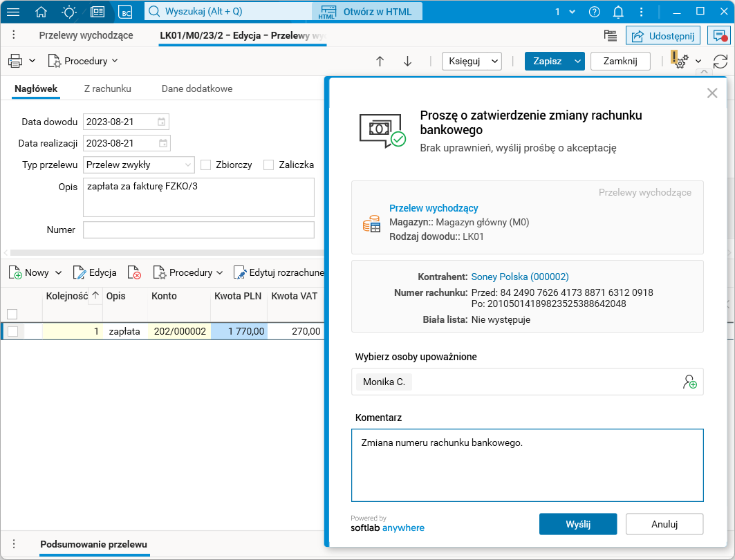Open notifications bell icon

pos(618,12)
